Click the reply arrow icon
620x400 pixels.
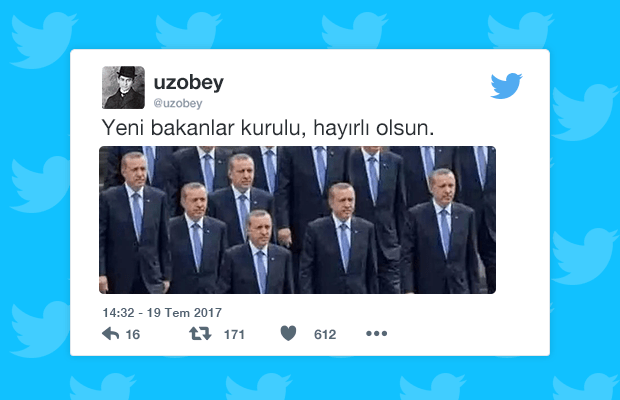point(110,334)
